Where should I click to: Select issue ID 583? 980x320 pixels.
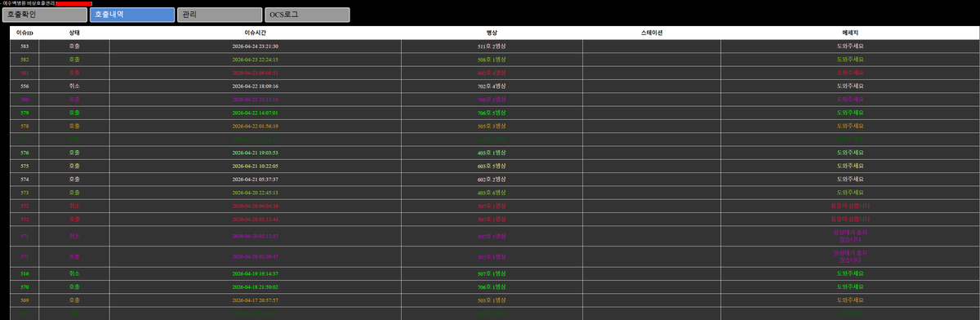coord(24,47)
